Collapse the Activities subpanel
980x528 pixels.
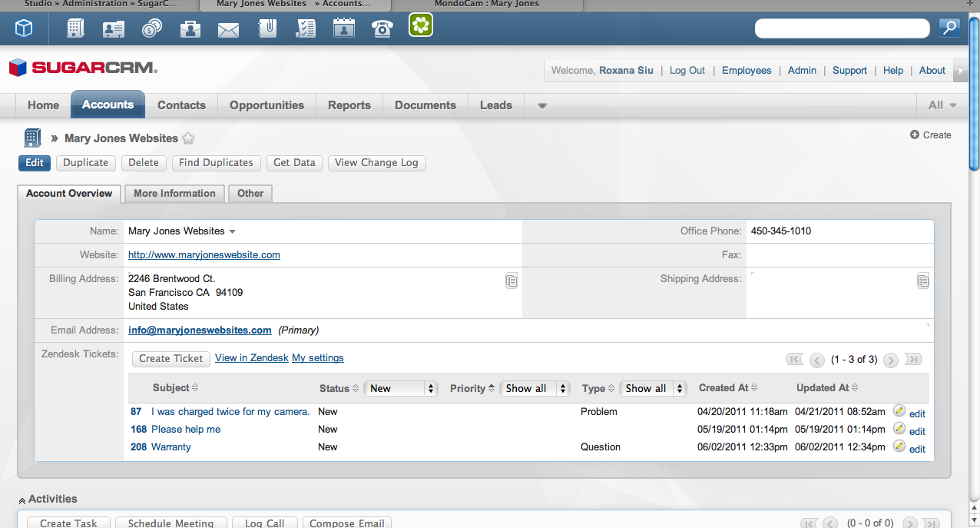[23, 500]
